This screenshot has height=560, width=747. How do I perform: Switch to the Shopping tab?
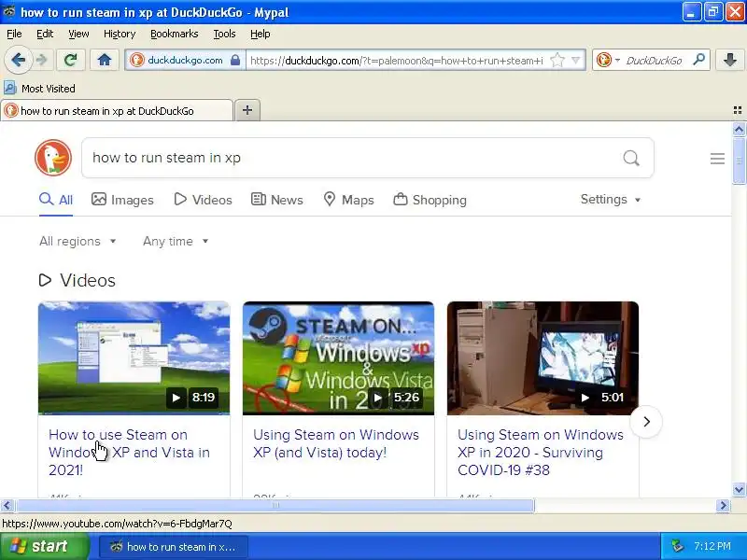430,200
